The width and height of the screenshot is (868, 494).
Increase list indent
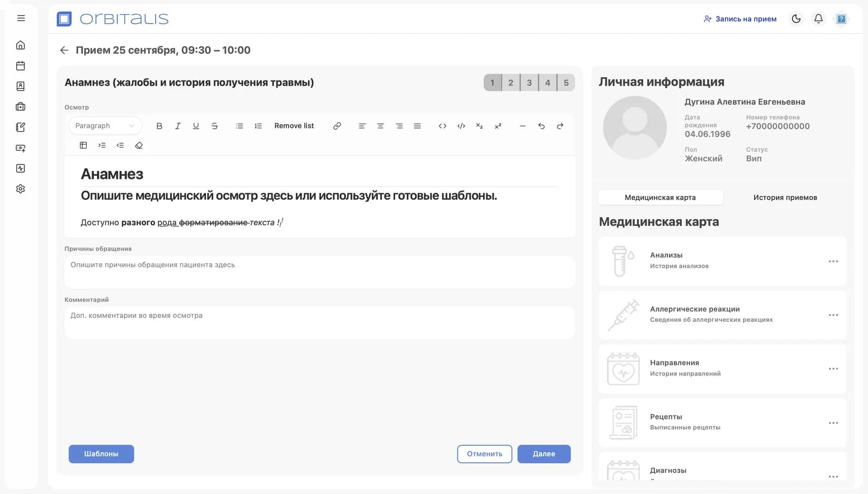102,145
